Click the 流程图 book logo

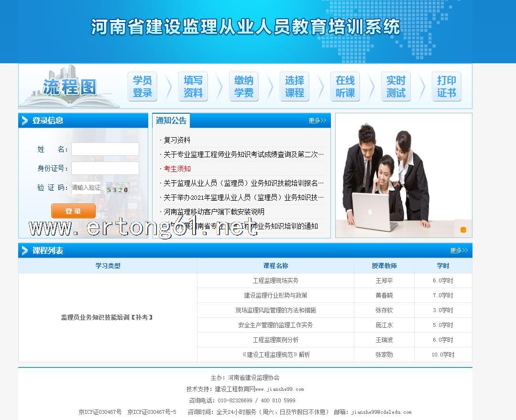click(69, 87)
